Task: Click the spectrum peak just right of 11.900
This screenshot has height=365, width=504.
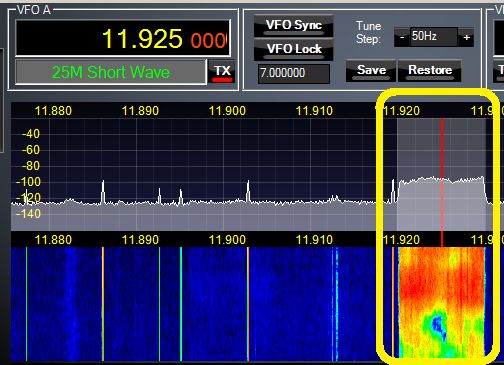Action: [248, 191]
